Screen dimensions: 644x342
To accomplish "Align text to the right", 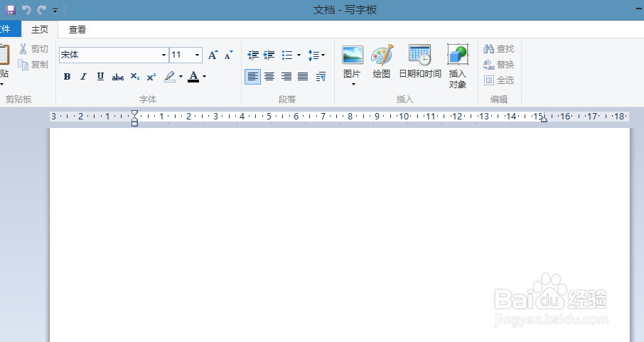I will (286, 77).
